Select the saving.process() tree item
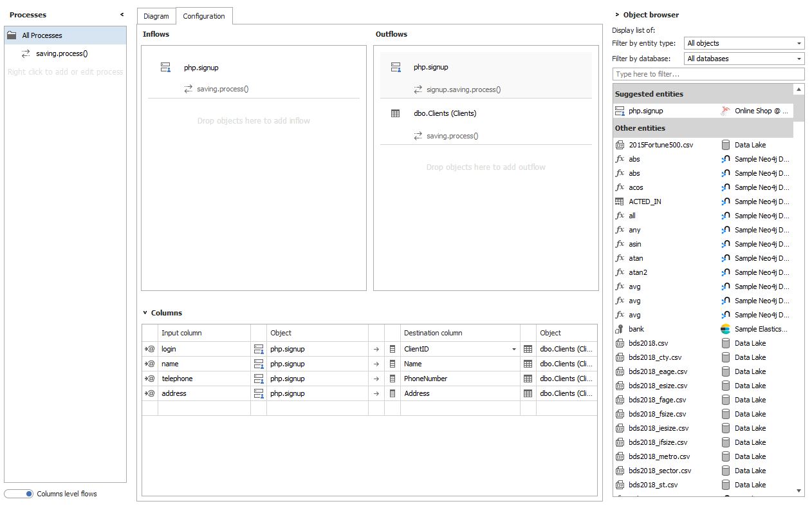812x506 pixels. click(x=62, y=54)
